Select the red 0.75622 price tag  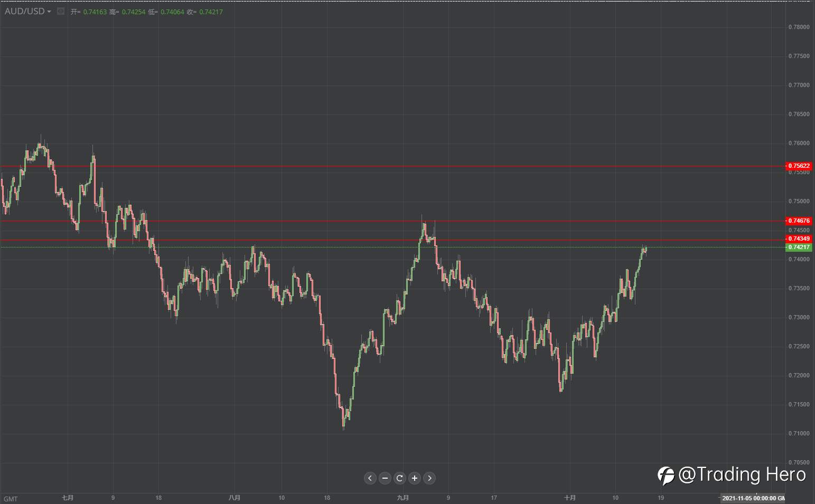pyautogui.click(x=799, y=166)
